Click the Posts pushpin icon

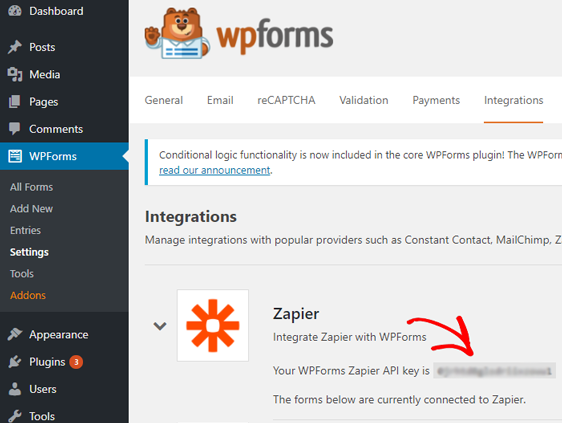tap(15, 47)
